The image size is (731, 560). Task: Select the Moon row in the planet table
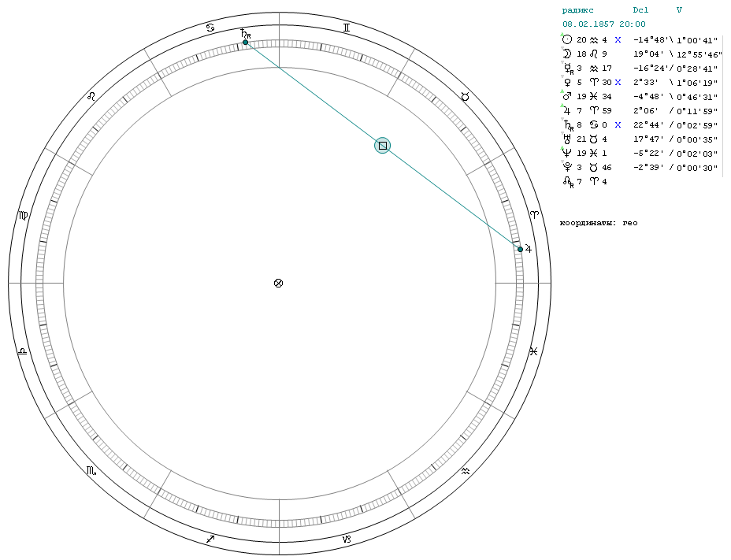tap(641, 54)
